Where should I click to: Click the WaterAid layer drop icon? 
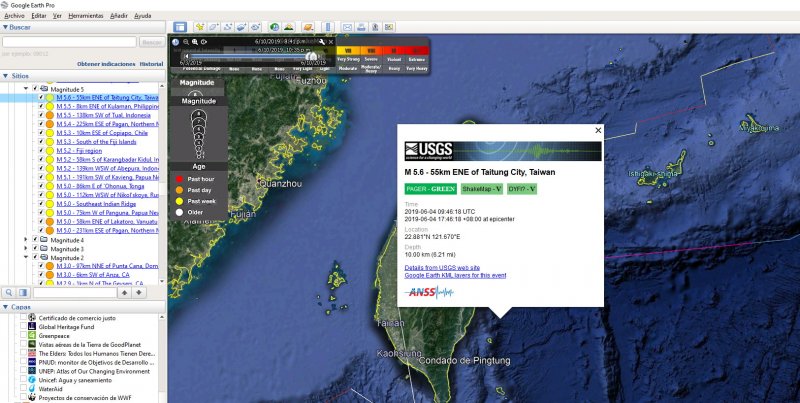tap(32, 389)
